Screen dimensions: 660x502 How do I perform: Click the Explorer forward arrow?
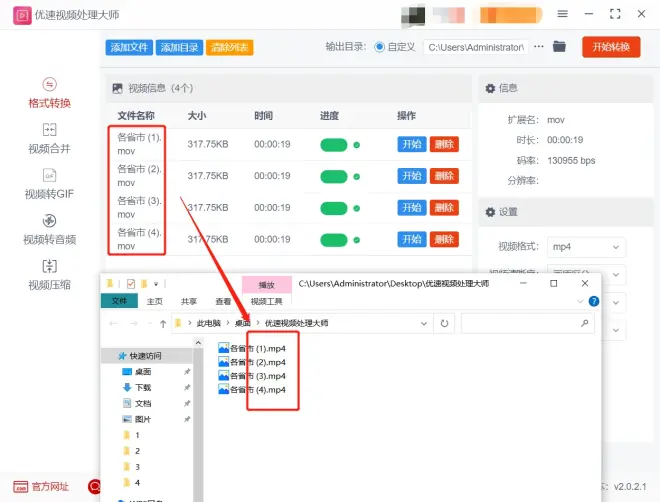[134, 323]
